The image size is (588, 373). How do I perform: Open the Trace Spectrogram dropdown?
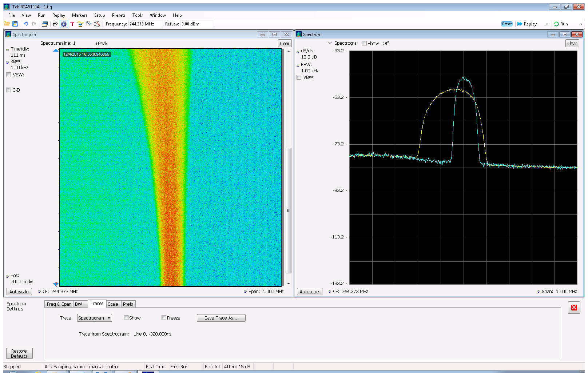pos(95,318)
